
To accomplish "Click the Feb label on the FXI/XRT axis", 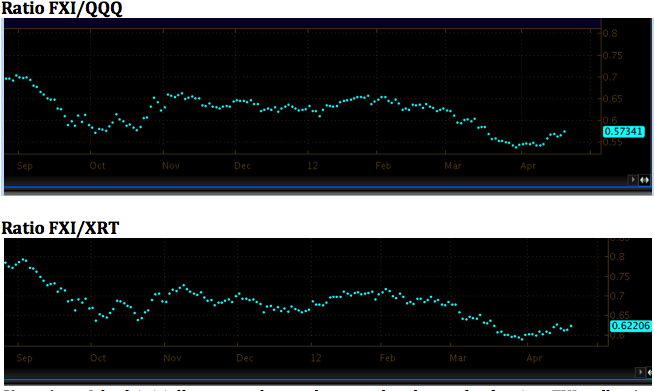I will coord(387,358).
